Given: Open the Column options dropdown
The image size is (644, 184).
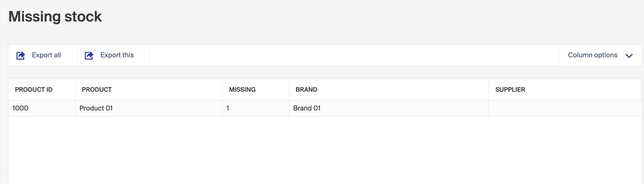Looking at the screenshot, I should 592,55.
